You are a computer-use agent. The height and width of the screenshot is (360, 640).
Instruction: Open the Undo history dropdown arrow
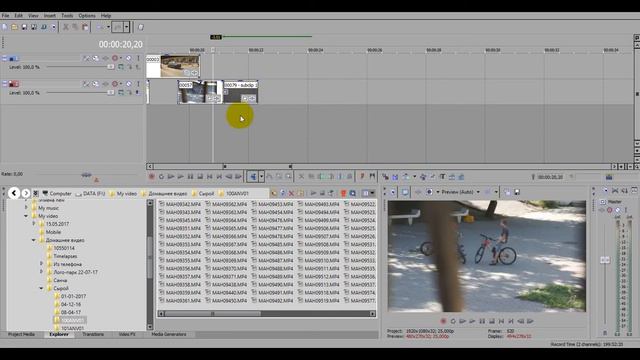point(108,27)
